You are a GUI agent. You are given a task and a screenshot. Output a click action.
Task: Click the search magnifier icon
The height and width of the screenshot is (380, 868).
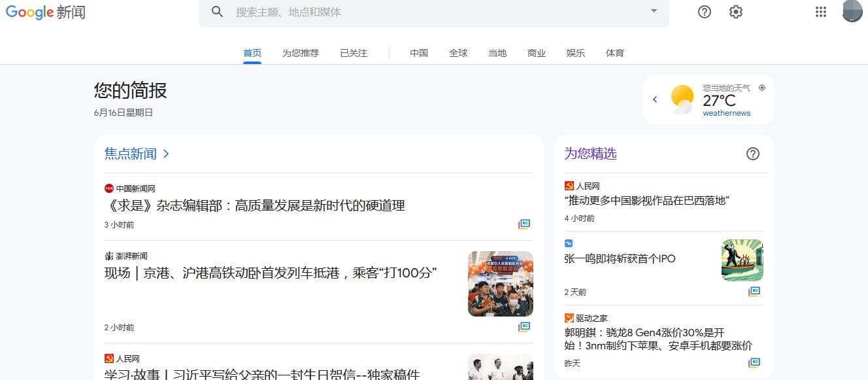(217, 12)
